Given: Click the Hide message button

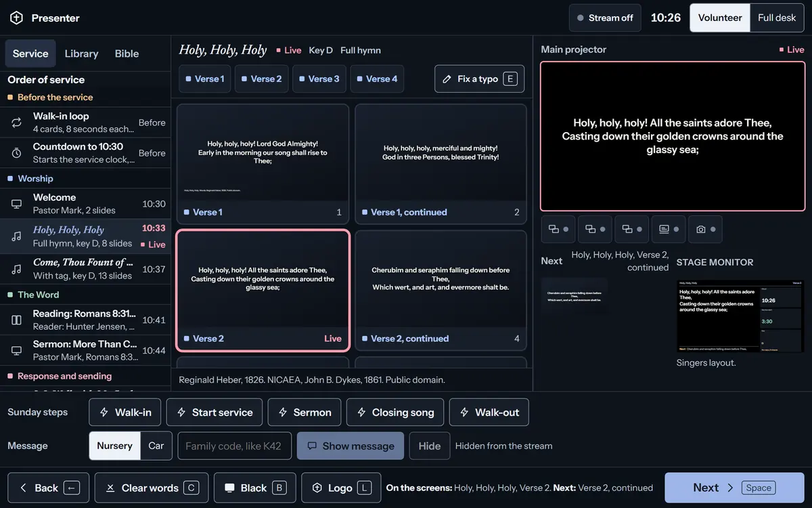Looking at the screenshot, I should pos(430,446).
